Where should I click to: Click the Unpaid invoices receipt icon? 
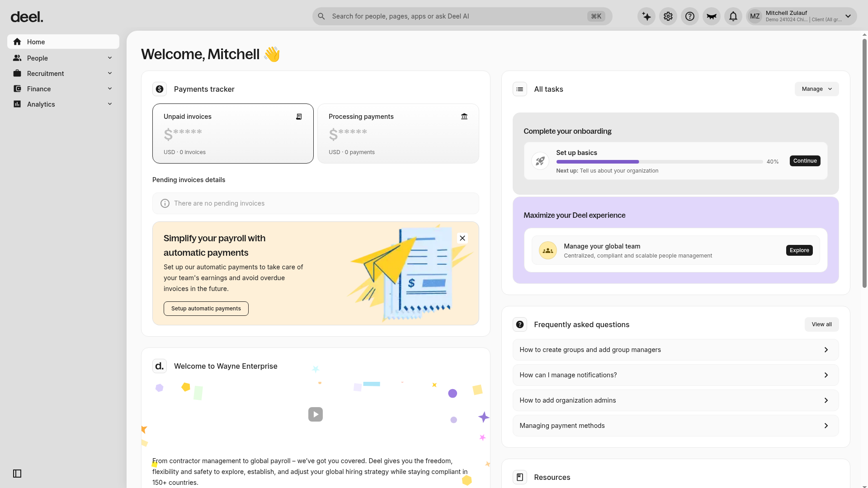point(299,117)
